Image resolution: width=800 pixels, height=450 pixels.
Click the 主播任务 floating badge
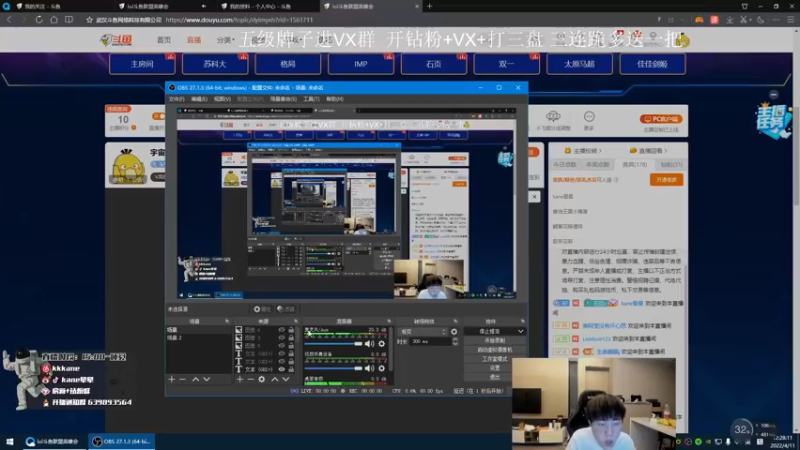pos(773,121)
